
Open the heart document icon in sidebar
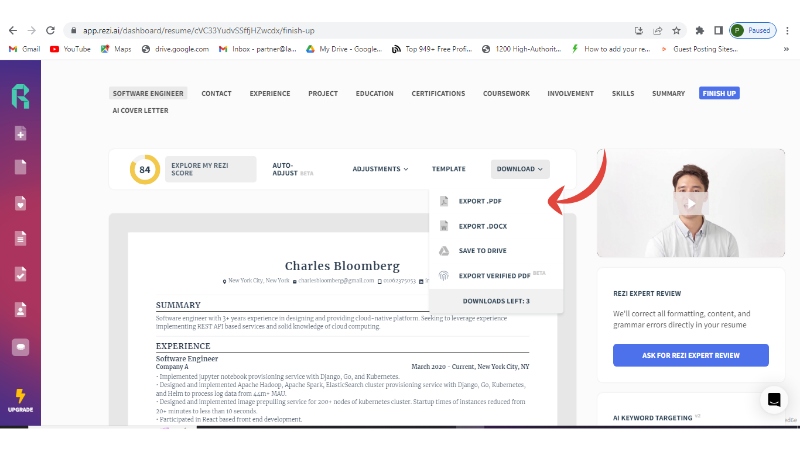tap(20, 203)
